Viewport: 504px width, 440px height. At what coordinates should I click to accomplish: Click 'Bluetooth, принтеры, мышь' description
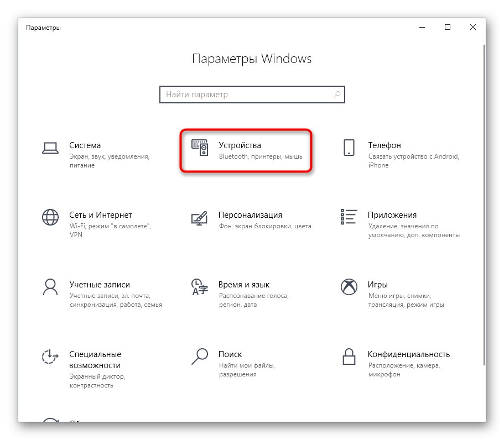[261, 156]
